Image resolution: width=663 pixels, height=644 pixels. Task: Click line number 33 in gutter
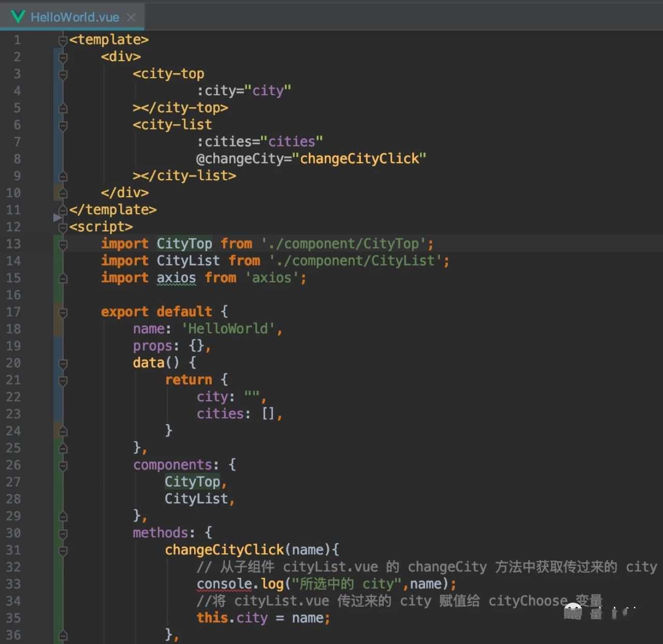click(x=13, y=584)
